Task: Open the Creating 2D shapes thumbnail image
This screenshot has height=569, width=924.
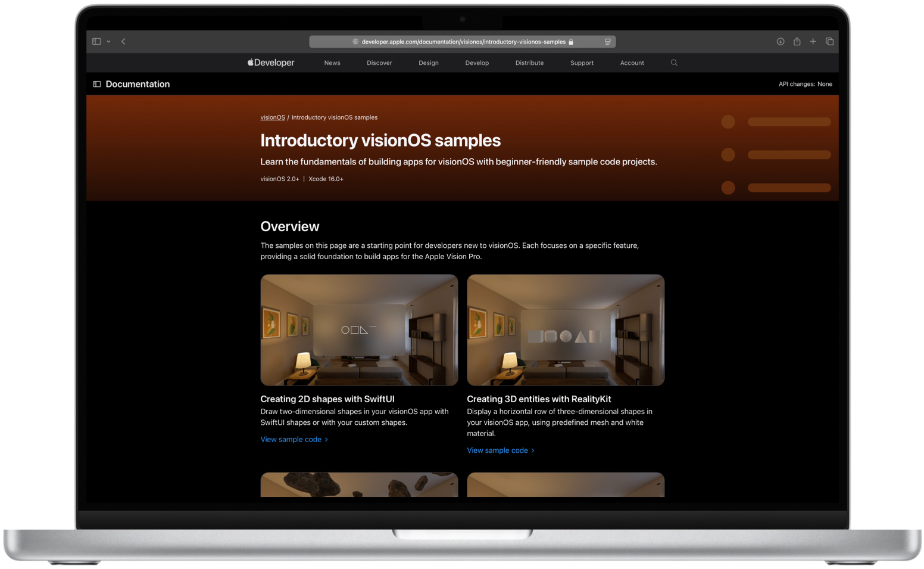Action: 359,330
